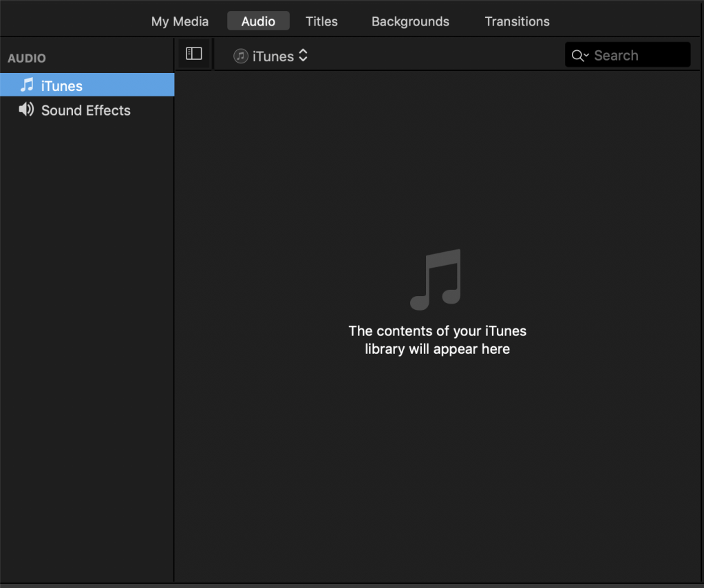Click the Sound Effects speaker icon
Viewport: 704px width, 588px height.
click(26, 109)
